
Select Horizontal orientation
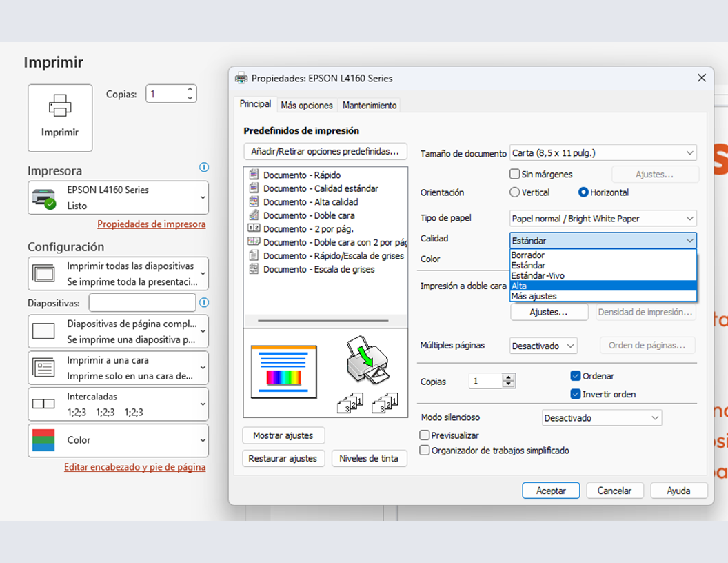pos(583,192)
